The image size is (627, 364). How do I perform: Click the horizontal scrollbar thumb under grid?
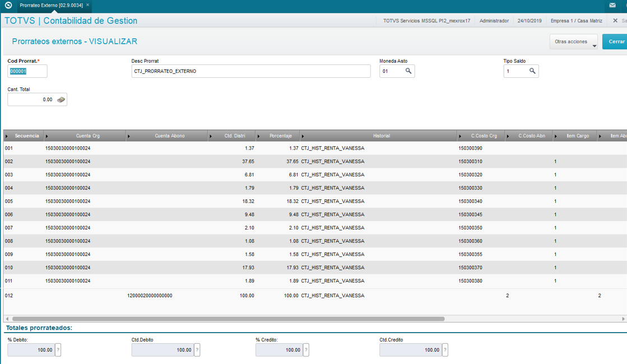pos(228,319)
